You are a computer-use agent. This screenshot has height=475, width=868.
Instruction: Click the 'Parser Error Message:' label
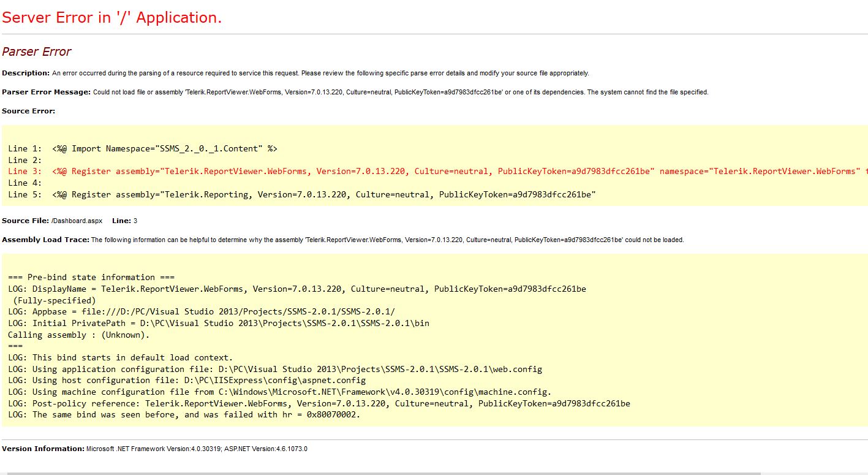(x=46, y=92)
